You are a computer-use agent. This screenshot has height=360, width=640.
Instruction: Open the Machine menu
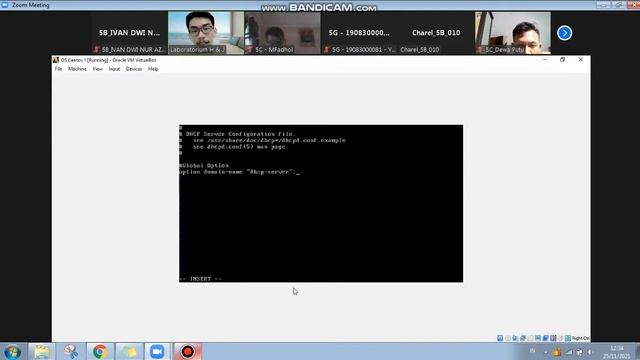[77, 69]
